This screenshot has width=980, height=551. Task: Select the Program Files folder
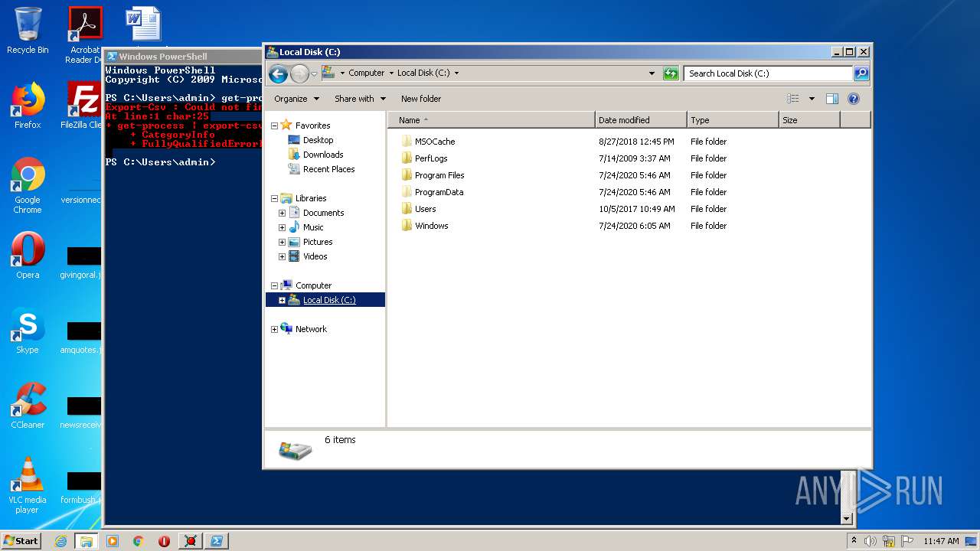(x=439, y=175)
